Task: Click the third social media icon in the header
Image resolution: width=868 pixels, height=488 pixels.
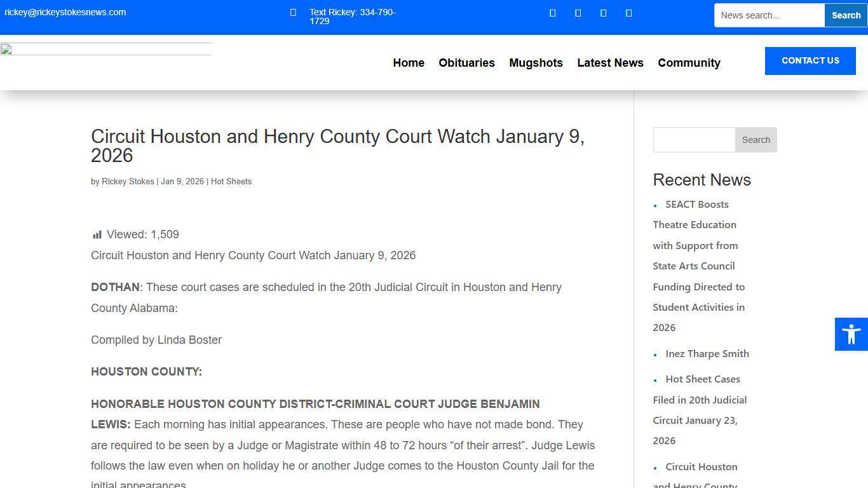Action: pos(603,13)
